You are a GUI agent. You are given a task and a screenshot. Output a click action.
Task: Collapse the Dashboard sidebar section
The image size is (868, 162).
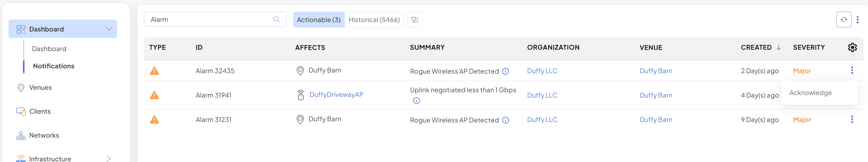coord(109,29)
